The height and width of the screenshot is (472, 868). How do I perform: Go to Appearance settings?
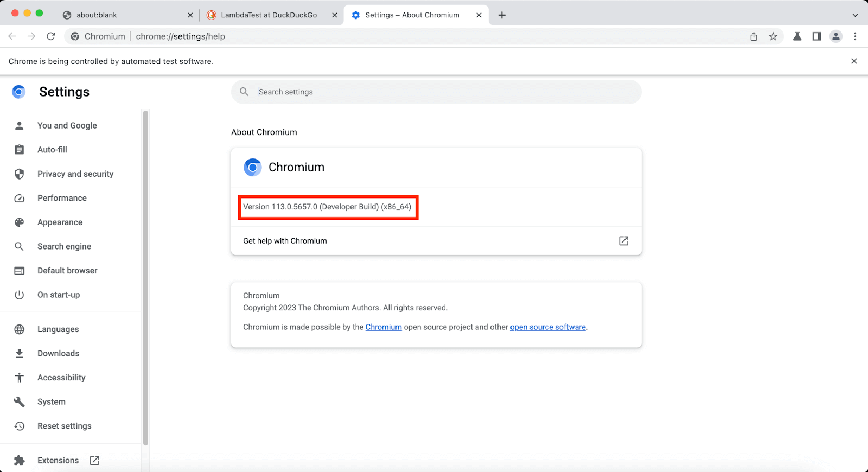[60, 222]
